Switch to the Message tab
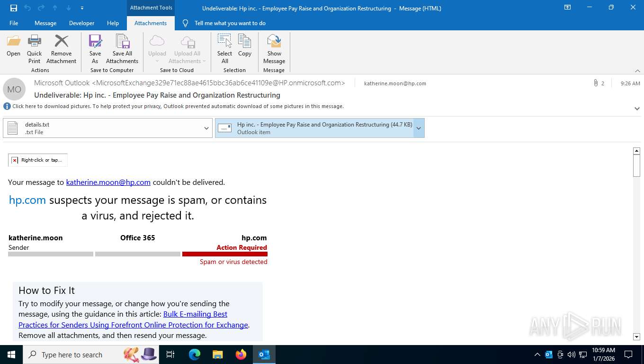This screenshot has height=364, width=644. click(x=45, y=23)
